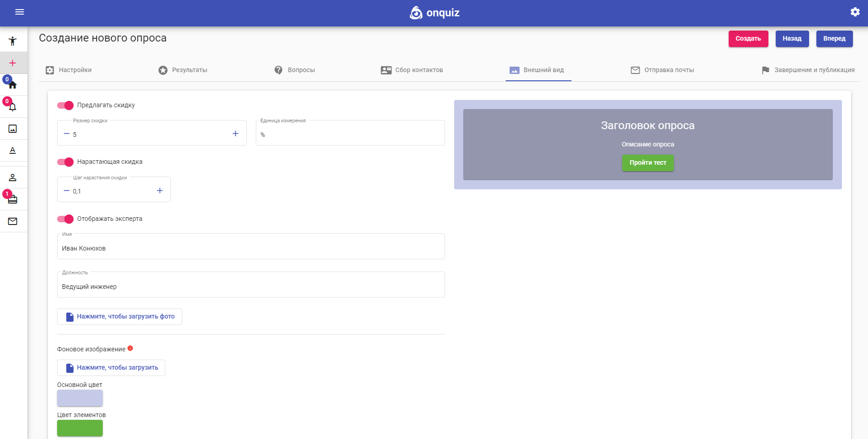This screenshot has width=868, height=439.
Task: Click the Единица измерения input field
Action: [350, 133]
